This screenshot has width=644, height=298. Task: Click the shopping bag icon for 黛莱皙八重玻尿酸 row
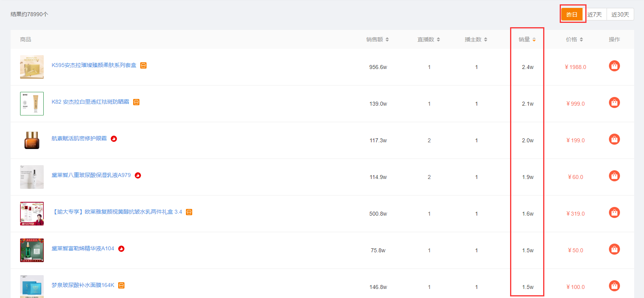(614, 176)
